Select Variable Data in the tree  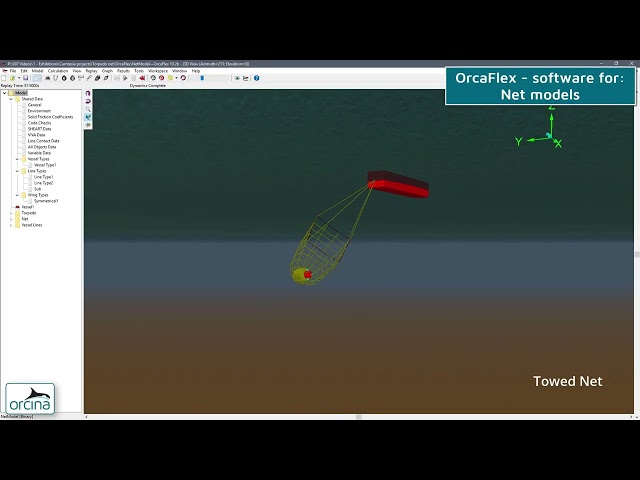point(39,153)
